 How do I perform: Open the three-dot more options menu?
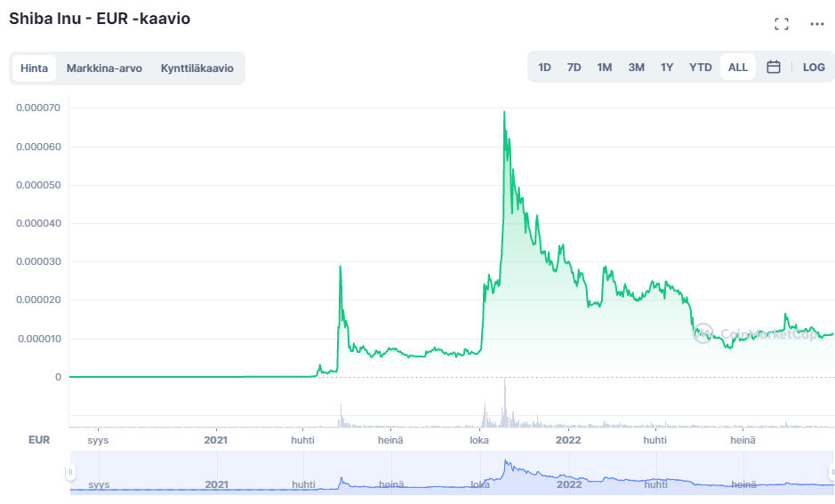(x=817, y=24)
